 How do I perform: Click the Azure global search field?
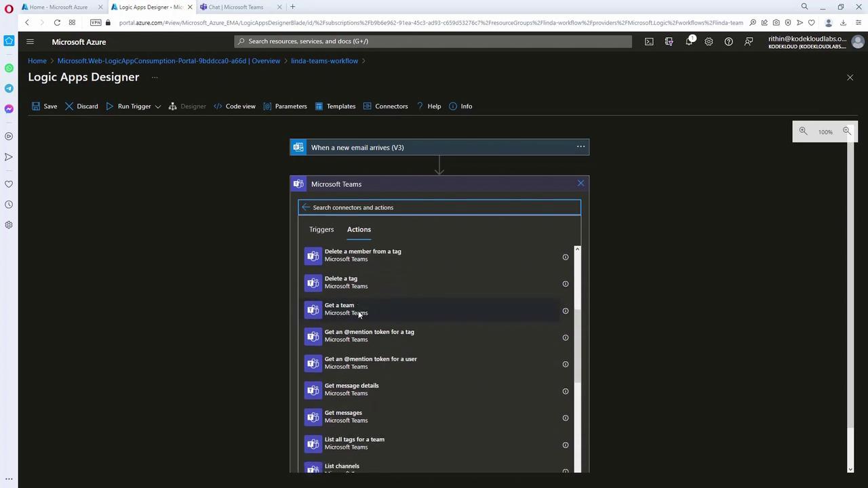[x=434, y=41]
